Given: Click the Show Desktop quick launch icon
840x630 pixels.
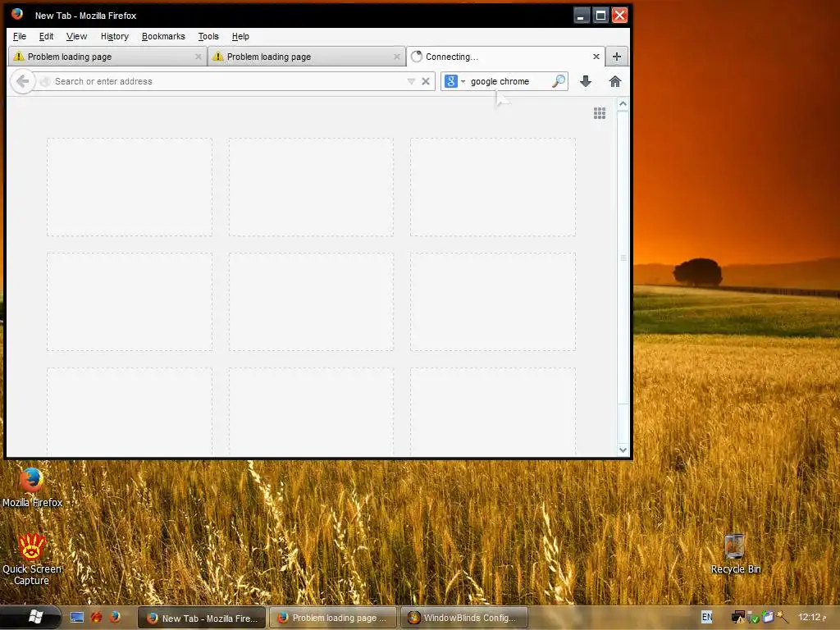Looking at the screenshot, I should pyautogui.click(x=77, y=618).
